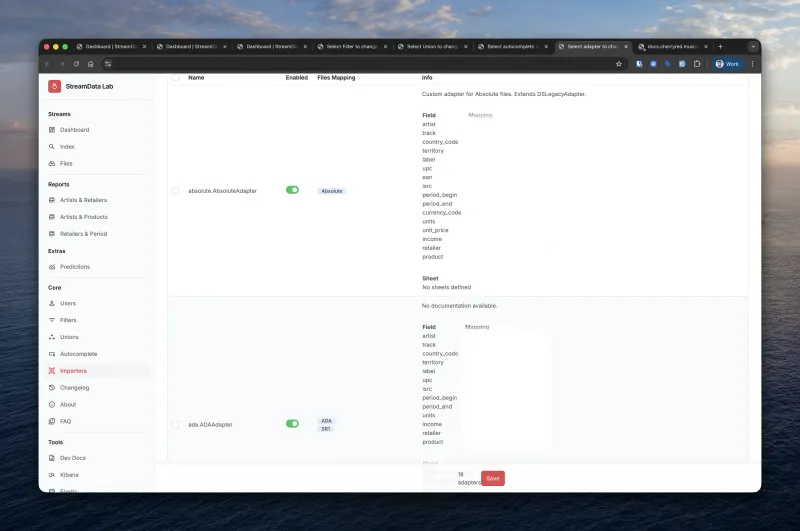
Task: Bookmark this page with star icon
Action: [619, 64]
